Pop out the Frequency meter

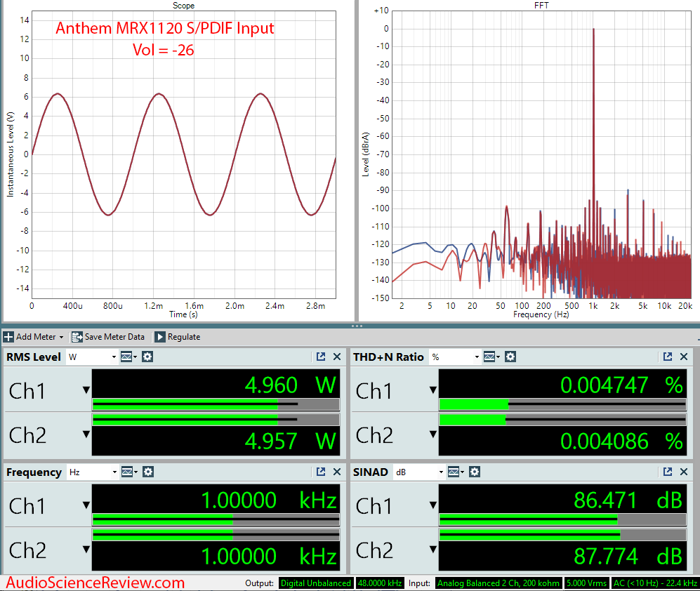click(x=321, y=472)
